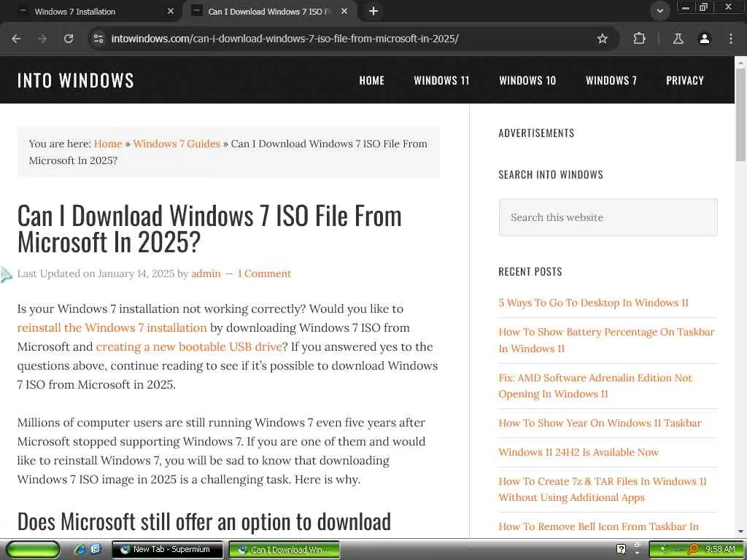Open 'How To Show Year On Windows 11 Taskbar' post
Image resolution: width=747 pixels, height=560 pixels.
click(x=600, y=423)
